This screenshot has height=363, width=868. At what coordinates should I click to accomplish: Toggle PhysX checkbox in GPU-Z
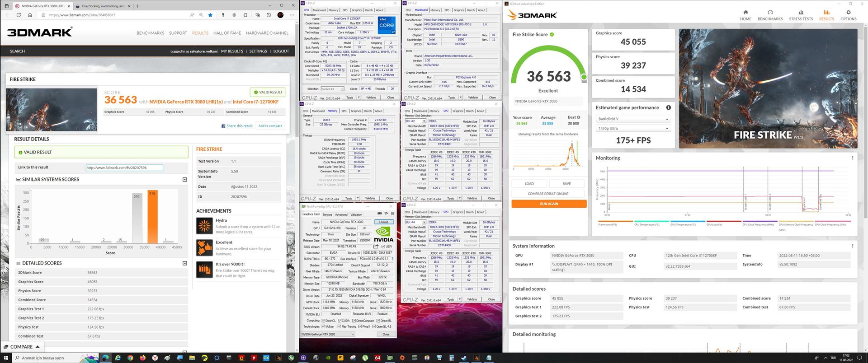360,326
